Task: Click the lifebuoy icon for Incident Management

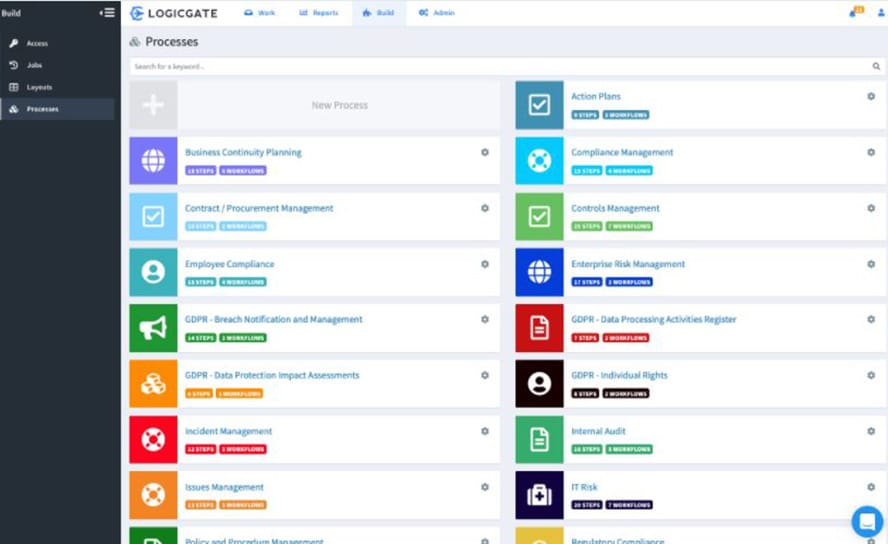Action: click(x=153, y=439)
